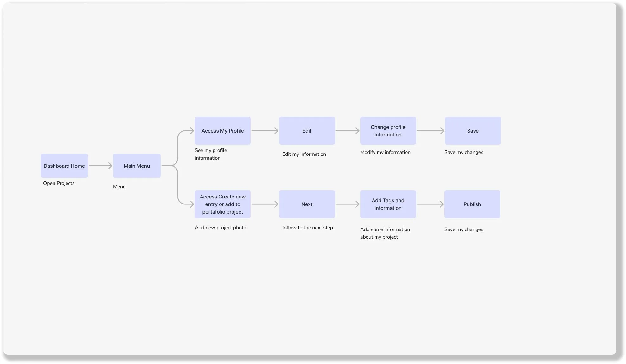Image resolution: width=626 pixels, height=364 pixels.
Task: Click the arrow pointing to the Save box
Action: 430,131
